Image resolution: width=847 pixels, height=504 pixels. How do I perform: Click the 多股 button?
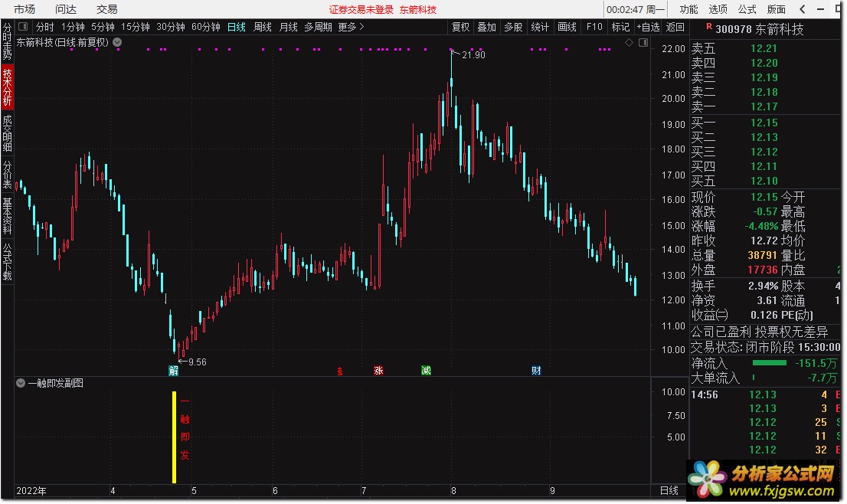tap(513, 27)
